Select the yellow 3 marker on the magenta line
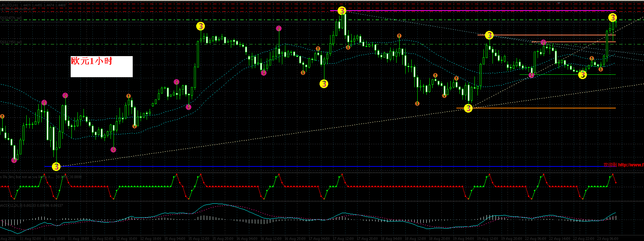The width and height of the screenshot is (644, 241). (x=341, y=11)
